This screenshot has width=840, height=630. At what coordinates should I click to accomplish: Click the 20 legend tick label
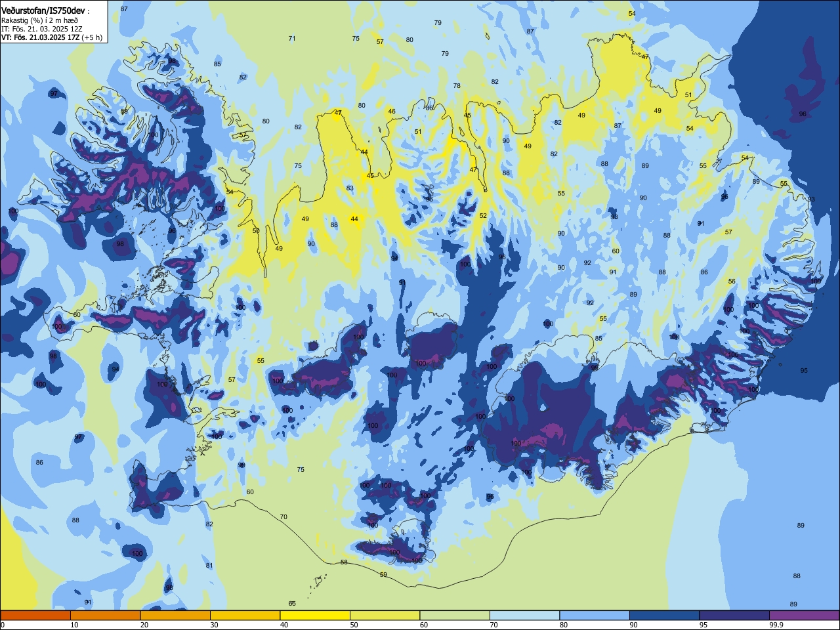click(144, 625)
